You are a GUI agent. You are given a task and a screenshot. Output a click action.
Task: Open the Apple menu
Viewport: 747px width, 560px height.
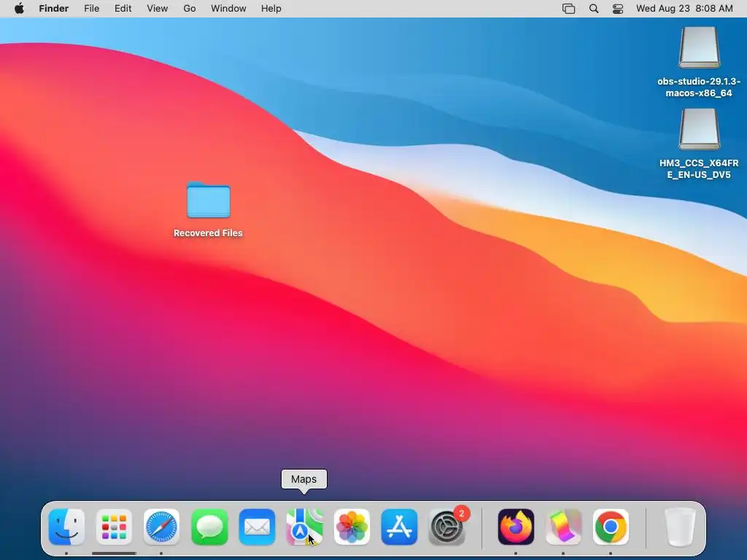(19, 9)
